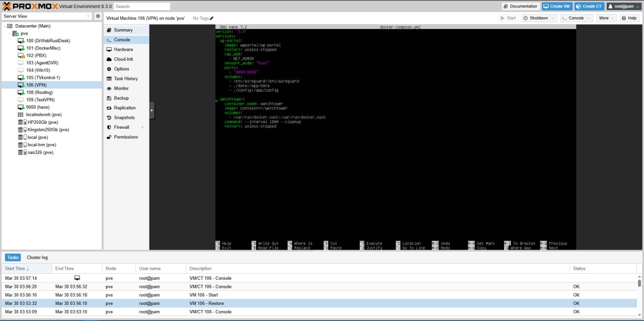Open the top-right Console dropdown arrow
The height and width of the screenshot is (321, 644).
click(x=589, y=18)
